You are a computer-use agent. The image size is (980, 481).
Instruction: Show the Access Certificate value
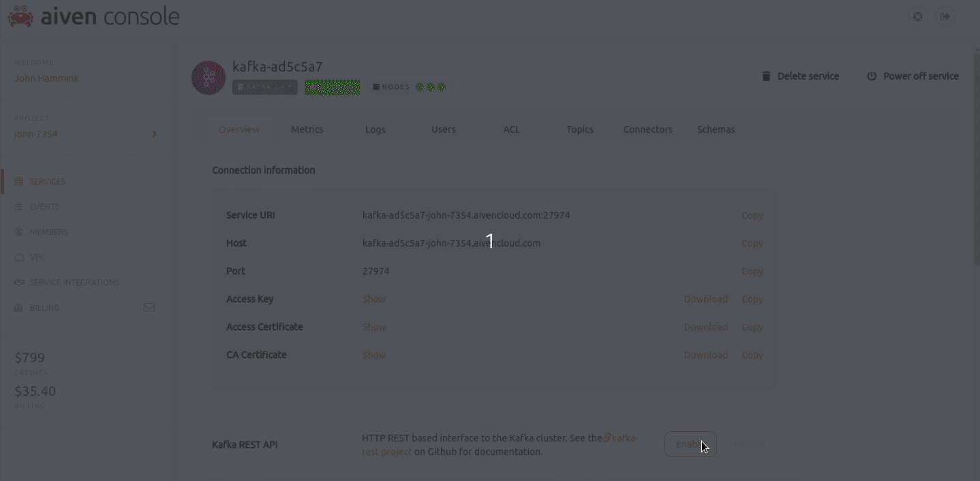click(x=373, y=326)
